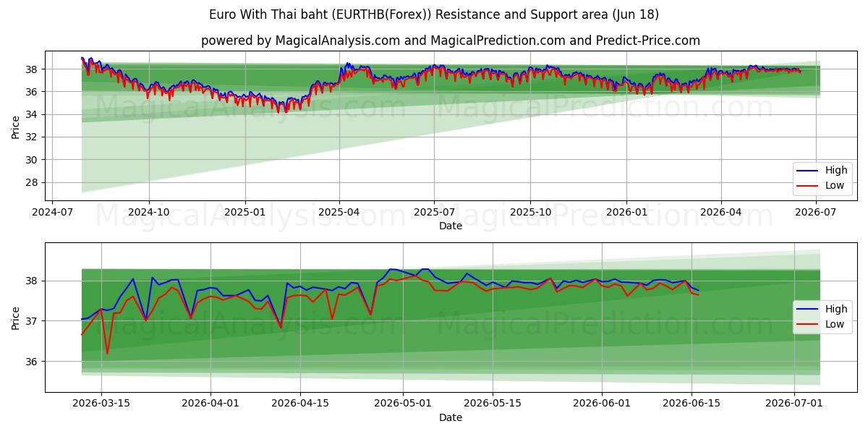
Task: Select the bottom chart x-axis label 2026-03-15
Action: click(101, 404)
